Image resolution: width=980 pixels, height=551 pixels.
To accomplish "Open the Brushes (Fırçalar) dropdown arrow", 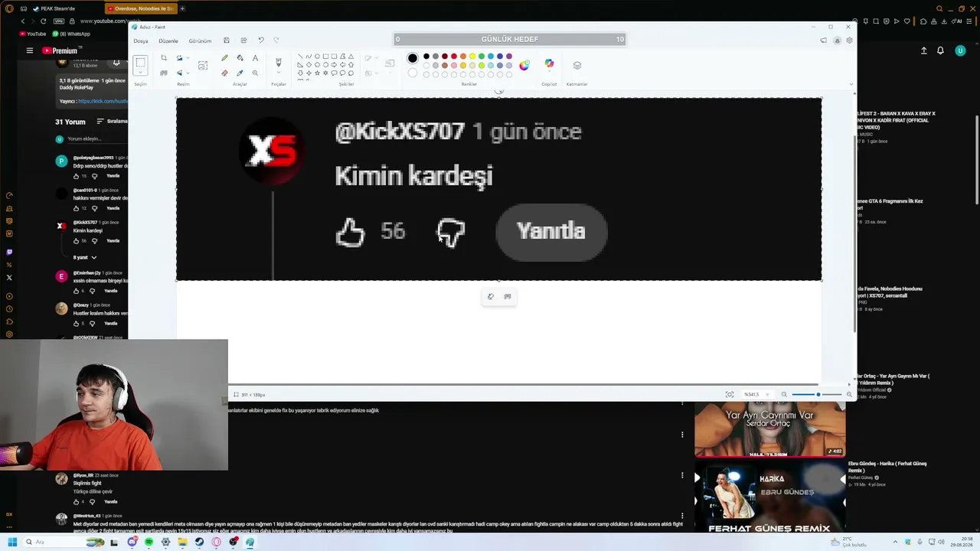I will pos(278,73).
